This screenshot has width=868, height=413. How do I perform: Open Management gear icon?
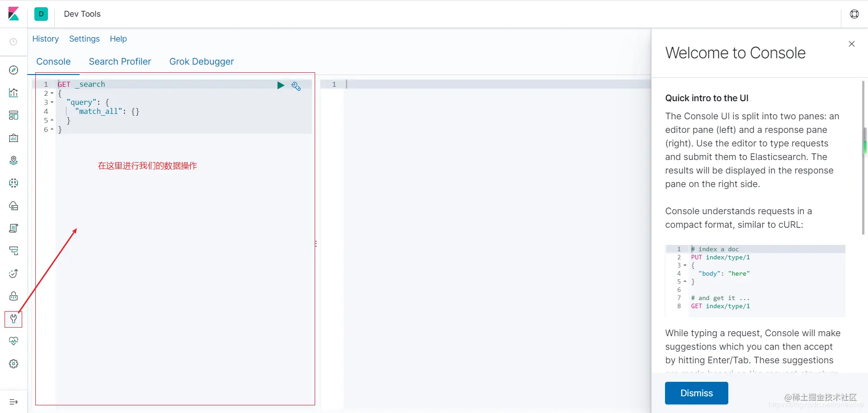14,364
